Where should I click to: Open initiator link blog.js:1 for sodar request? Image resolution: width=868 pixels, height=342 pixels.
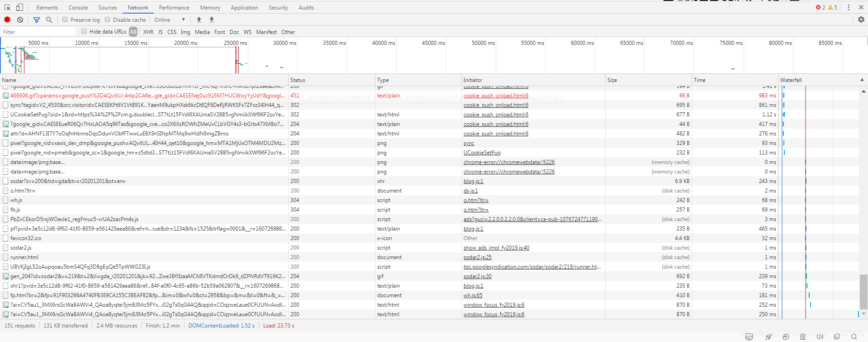[473, 181]
